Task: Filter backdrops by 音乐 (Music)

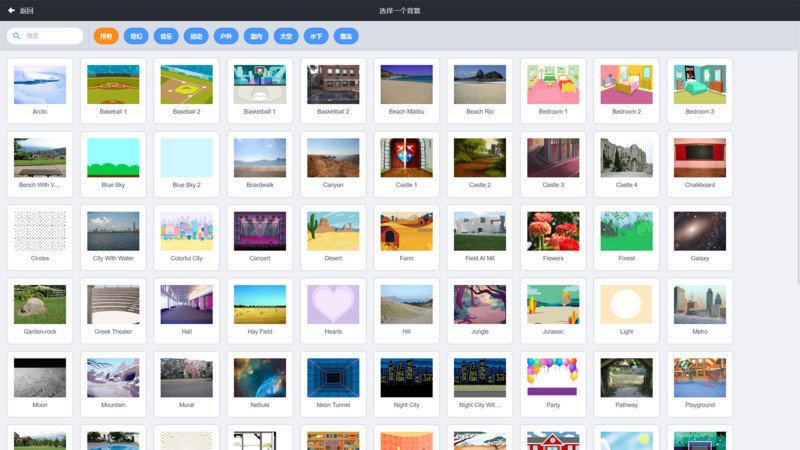Action: pyautogui.click(x=166, y=36)
